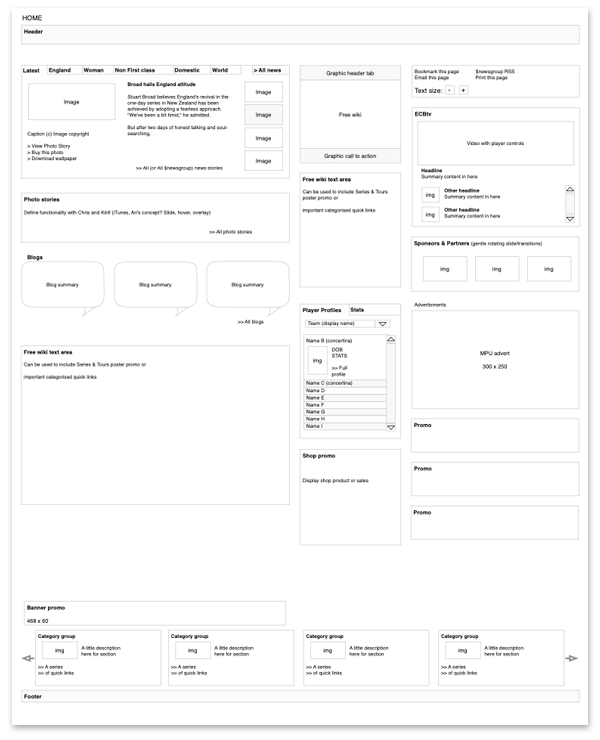The image size is (600, 740).
Task: Expand the Name E player row
Action: point(345,398)
